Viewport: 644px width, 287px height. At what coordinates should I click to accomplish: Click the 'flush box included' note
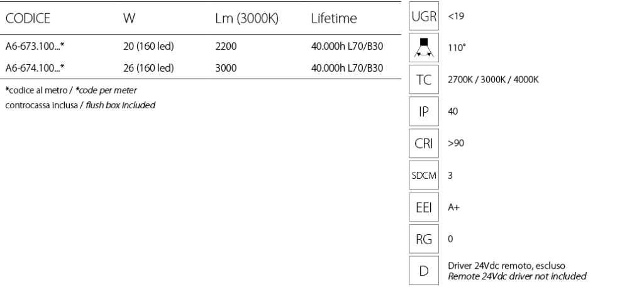(120, 105)
